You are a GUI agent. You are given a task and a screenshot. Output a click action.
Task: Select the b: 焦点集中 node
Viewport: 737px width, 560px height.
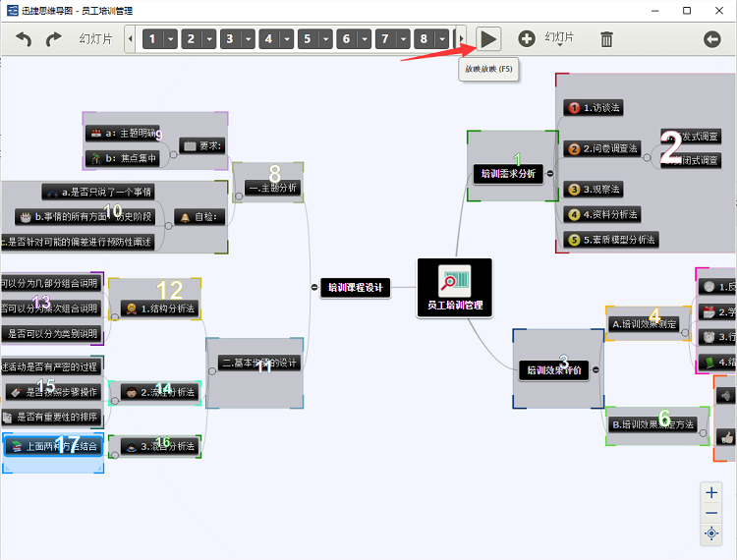point(123,158)
